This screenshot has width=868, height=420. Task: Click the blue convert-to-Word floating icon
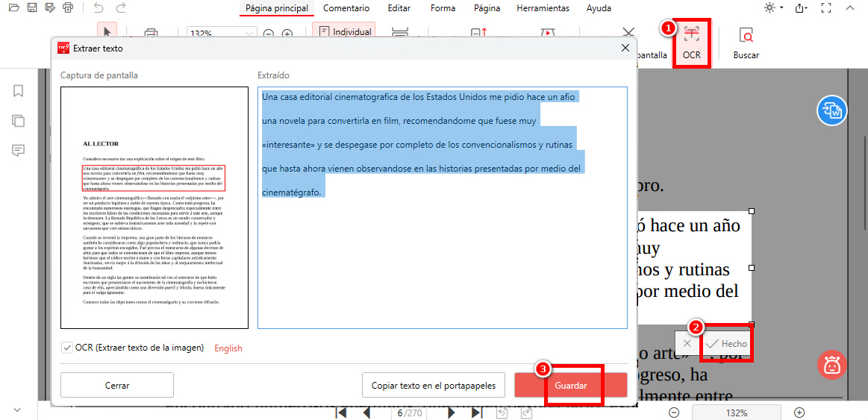coord(831,111)
